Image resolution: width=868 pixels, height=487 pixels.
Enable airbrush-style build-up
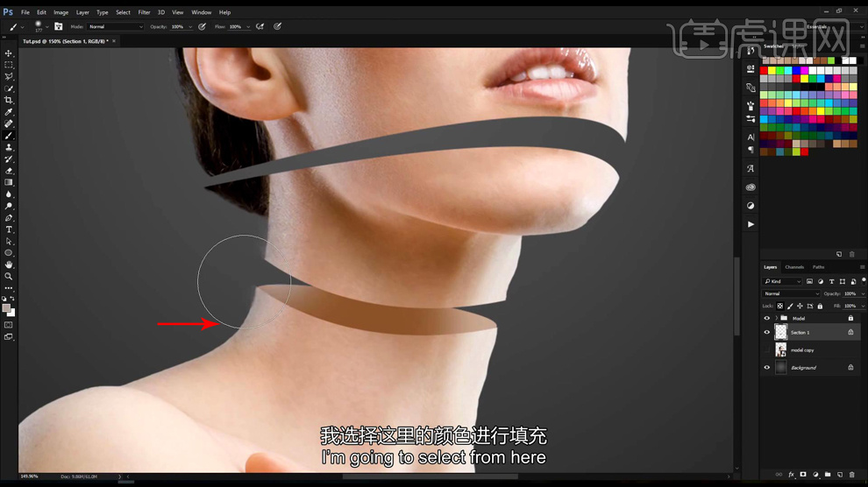[x=260, y=26]
